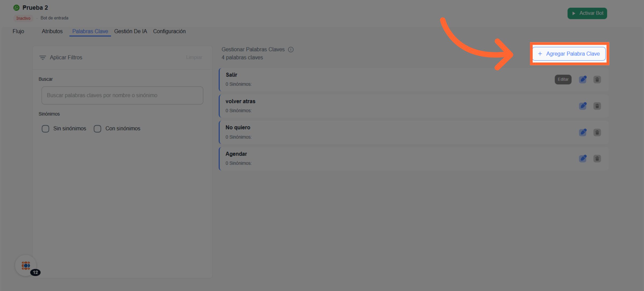Click the Aplicar Filtros filter icon
This screenshot has width=644, height=291.
pos(43,58)
